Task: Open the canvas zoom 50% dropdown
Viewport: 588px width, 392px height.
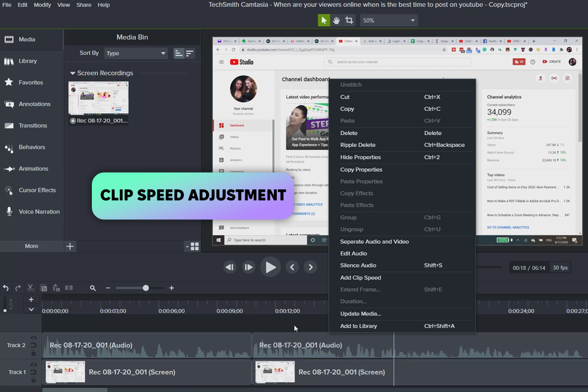Action: tap(389, 20)
